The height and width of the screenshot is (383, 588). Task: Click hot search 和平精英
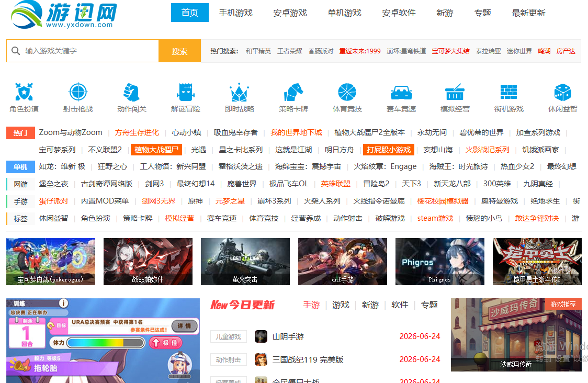pos(258,51)
